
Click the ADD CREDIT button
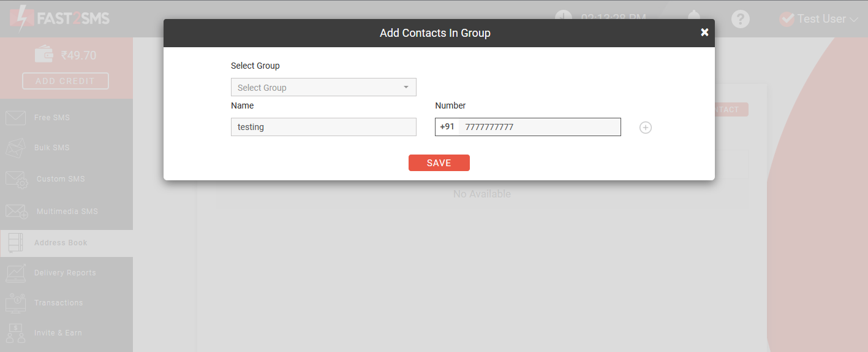click(x=66, y=81)
